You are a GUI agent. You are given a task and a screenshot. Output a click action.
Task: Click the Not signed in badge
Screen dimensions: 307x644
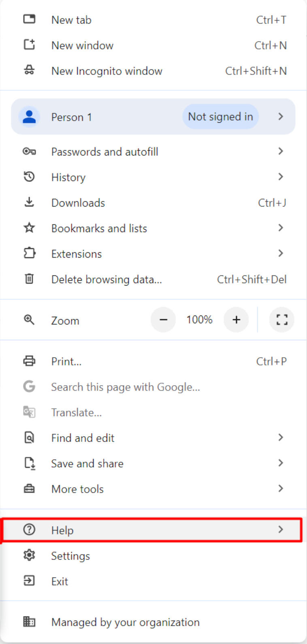pos(220,117)
